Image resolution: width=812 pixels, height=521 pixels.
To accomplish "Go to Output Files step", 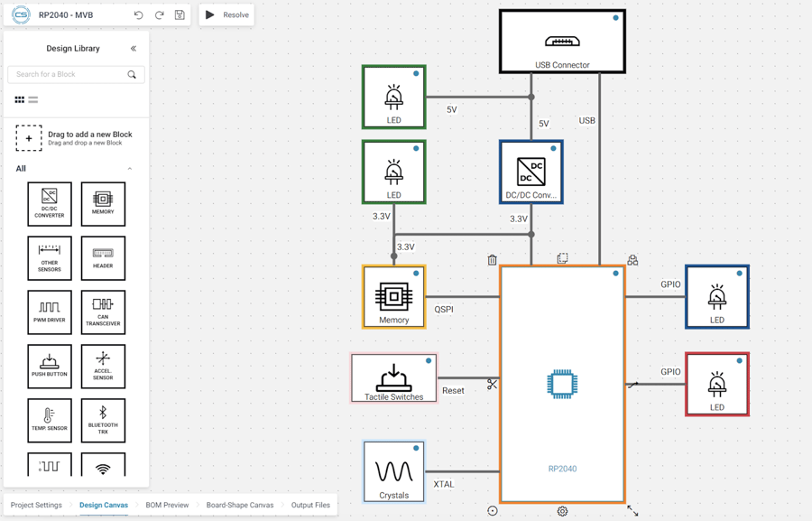I will (x=310, y=505).
